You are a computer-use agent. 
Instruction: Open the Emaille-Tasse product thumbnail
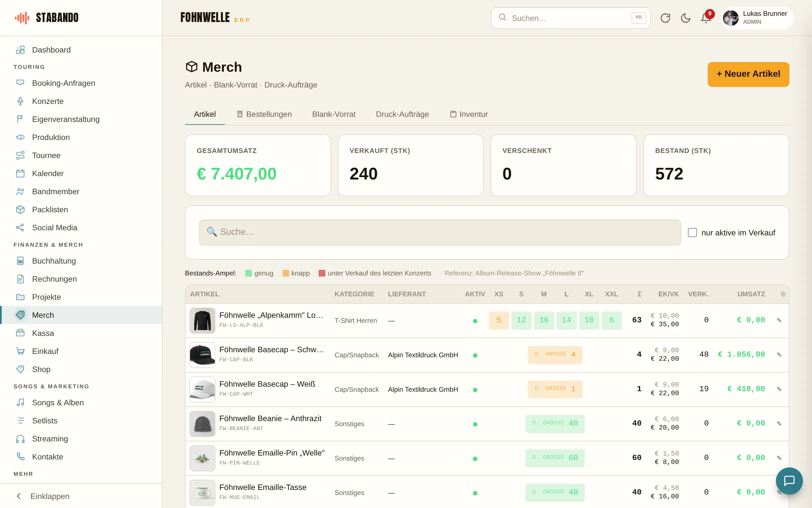pyautogui.click(x=202, y=492)
